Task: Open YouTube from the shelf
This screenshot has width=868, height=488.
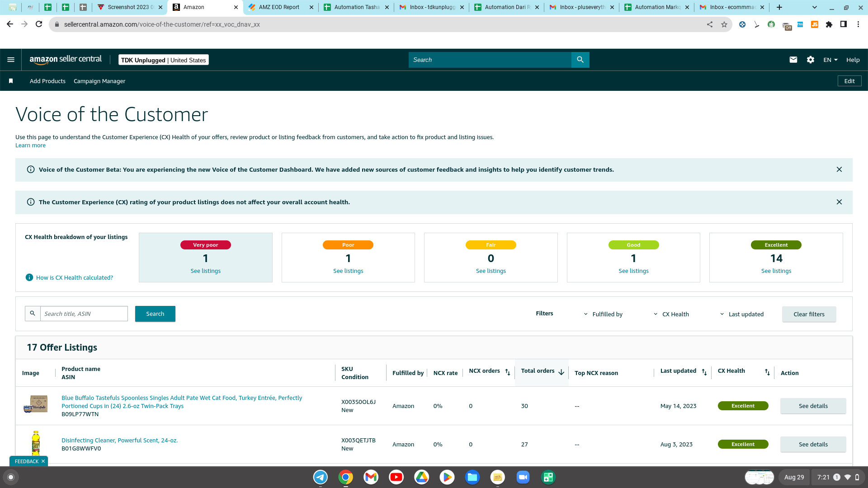Action: click(x=396, y=477)
